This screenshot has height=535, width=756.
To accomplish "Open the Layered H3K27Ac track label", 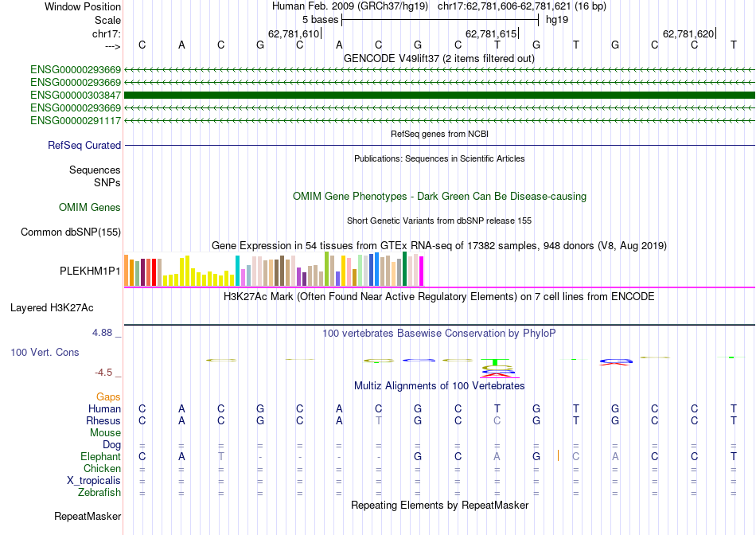I will tap(52, 308).
